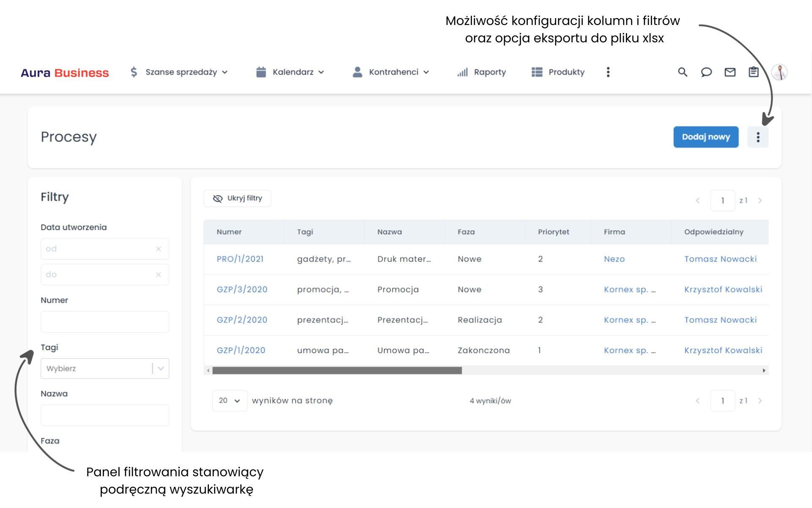Open the Raporty menu item
812x508 pixels.
pos(482,72)
